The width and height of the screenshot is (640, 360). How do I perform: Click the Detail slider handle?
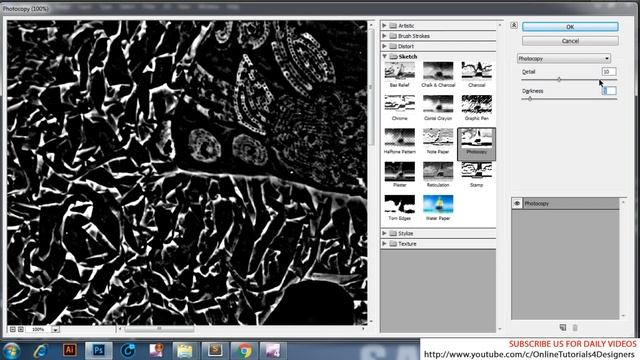pyautogui.click(x=559, y=80)
